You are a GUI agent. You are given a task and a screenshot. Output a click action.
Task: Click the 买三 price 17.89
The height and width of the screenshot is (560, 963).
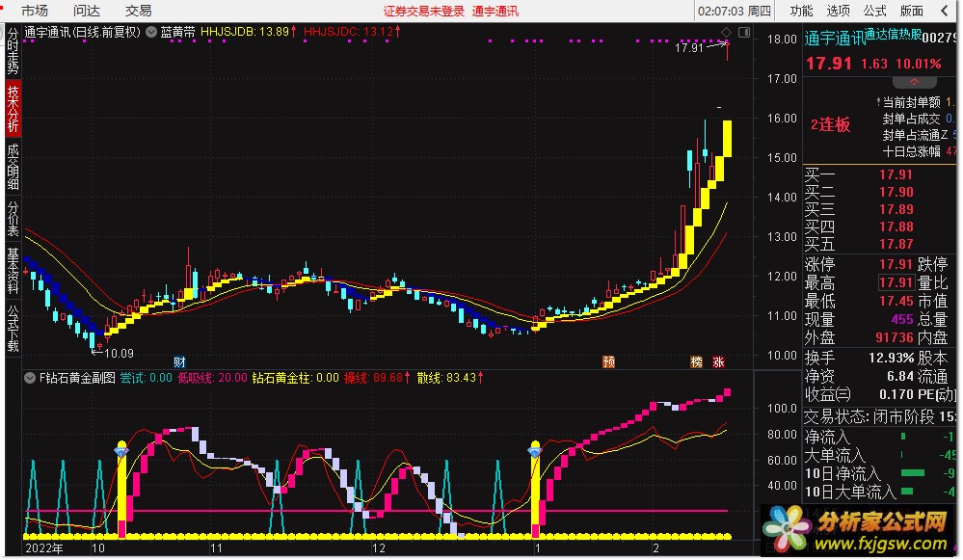[x=896, y=209]
